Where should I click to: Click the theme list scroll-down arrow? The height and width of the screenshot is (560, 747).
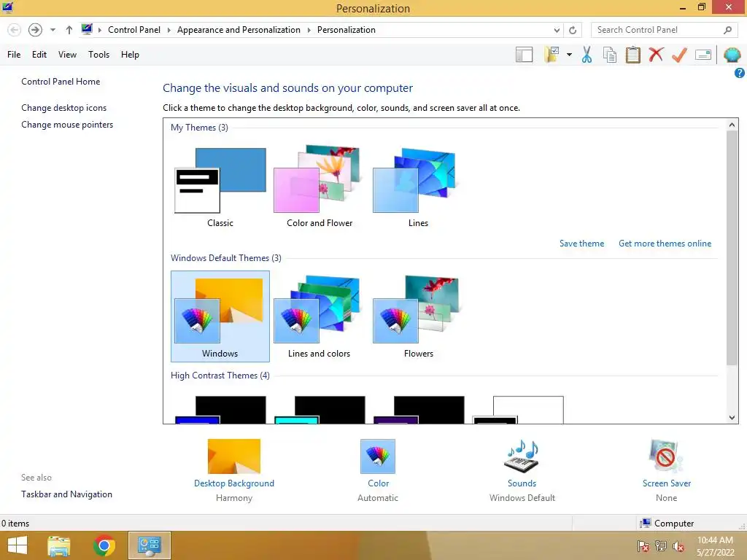coord(732,418)
